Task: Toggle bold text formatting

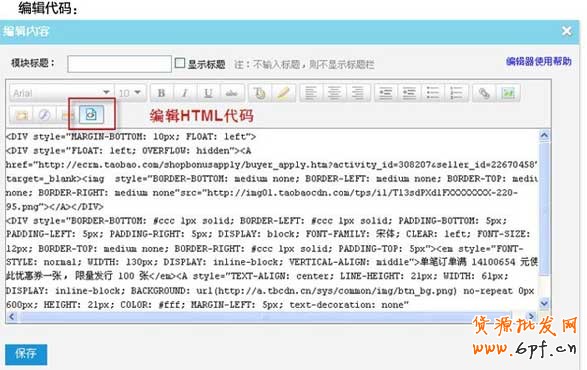Action: pos(161,93)
